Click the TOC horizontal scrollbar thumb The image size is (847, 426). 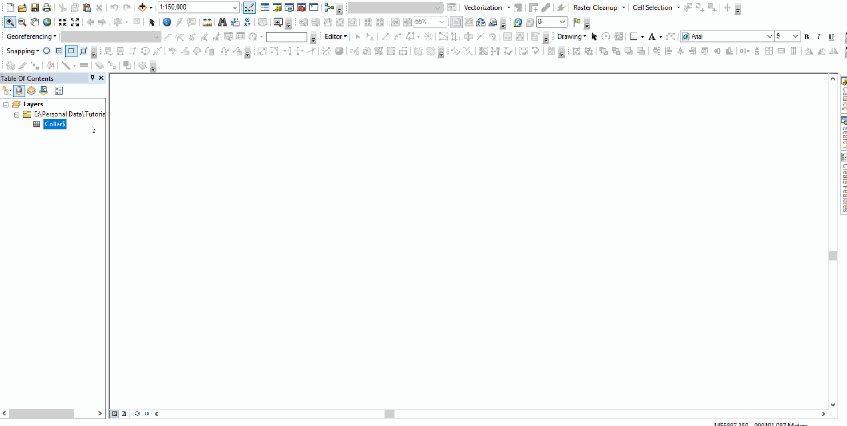pos(41,414)
